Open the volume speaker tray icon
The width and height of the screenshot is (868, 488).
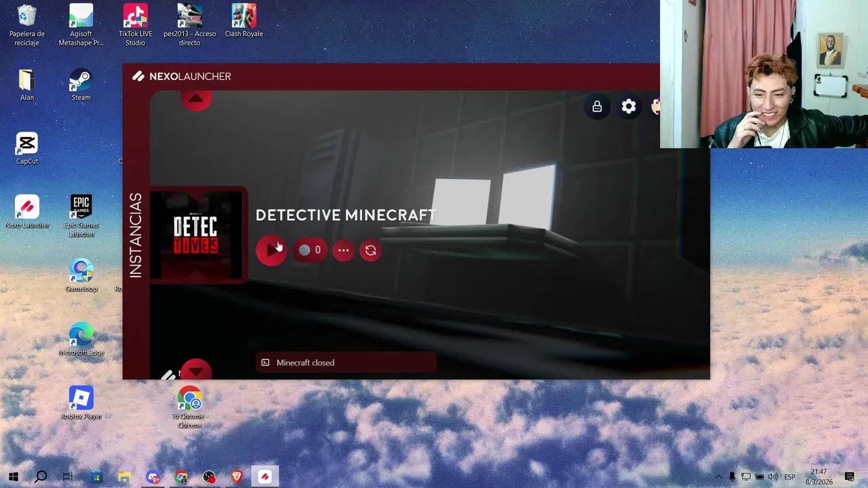point(772,476)
